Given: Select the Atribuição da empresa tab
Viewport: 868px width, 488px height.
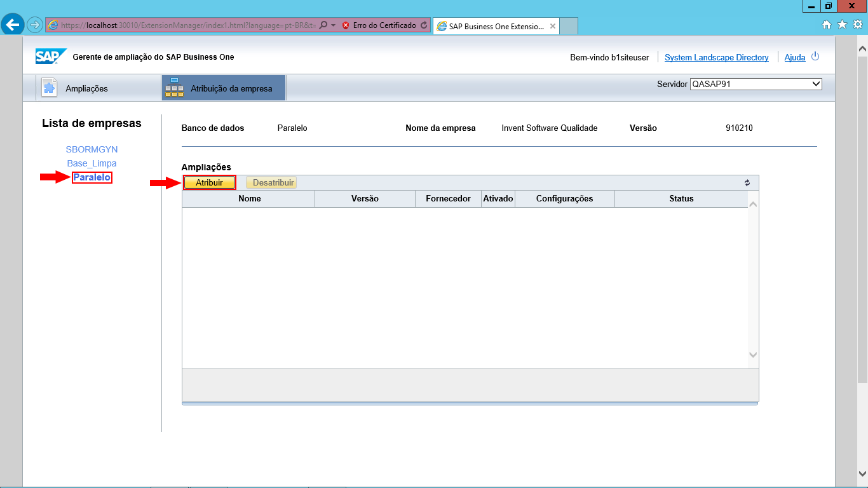Looking at the screenshot, I should 224,88.
